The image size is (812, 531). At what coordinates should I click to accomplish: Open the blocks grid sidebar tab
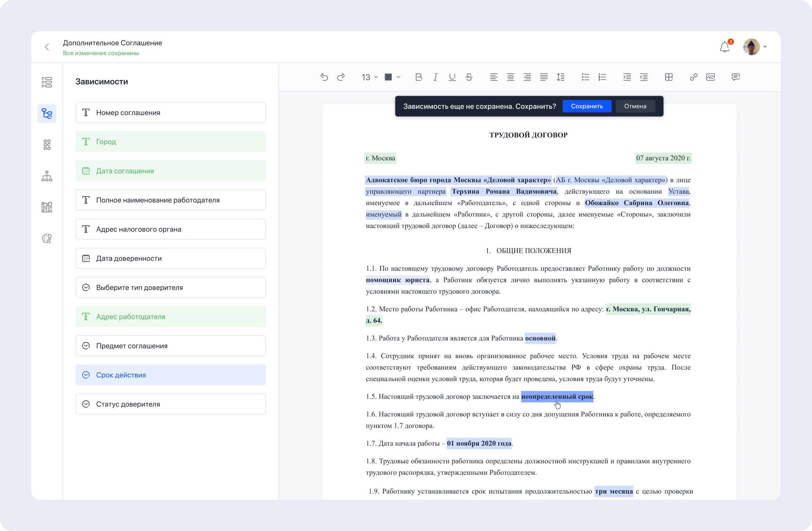(x=47, y=145)
